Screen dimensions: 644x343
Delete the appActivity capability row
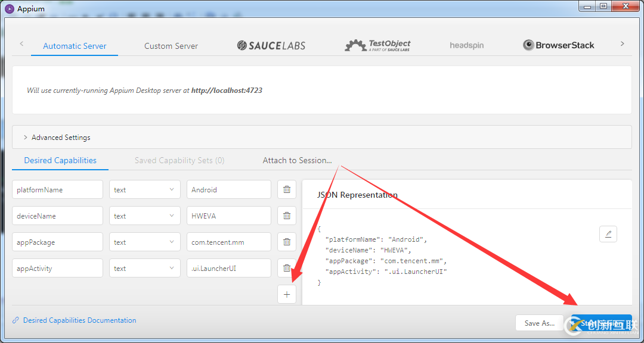point(287,269)
